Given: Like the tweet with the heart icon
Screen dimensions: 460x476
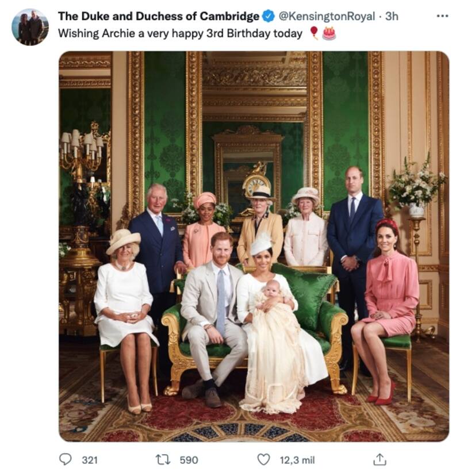Looking at the screenshot, I should click(x=263, y=459).
